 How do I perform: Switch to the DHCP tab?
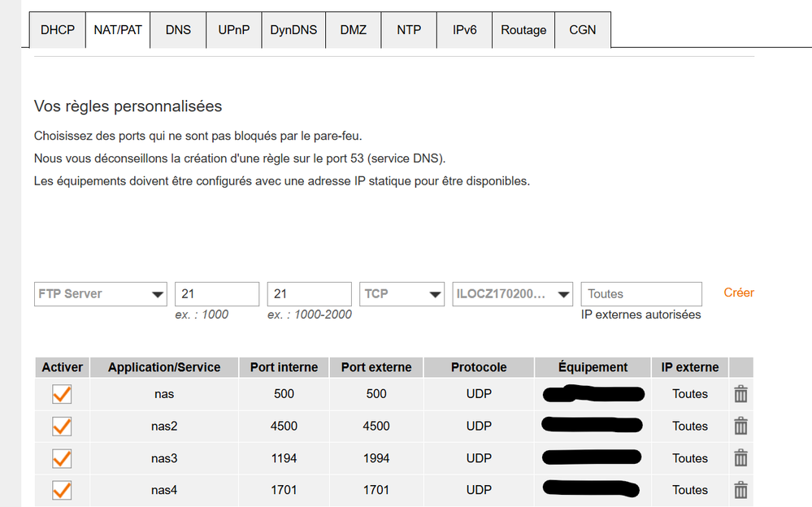[x=57, y=29]
